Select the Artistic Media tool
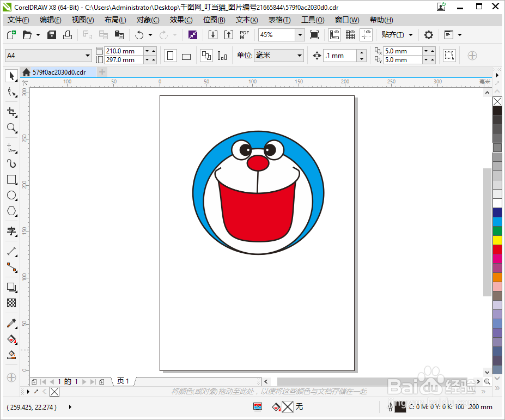Screen dimensions: 505x420 click(x=11, y=163)
